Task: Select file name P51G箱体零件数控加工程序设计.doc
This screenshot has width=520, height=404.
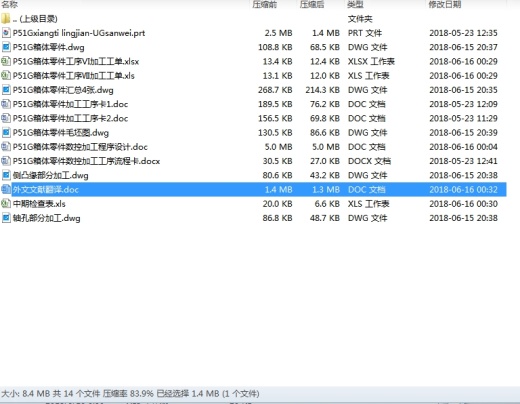Action: pyautogui.click(x=80, y=147)
